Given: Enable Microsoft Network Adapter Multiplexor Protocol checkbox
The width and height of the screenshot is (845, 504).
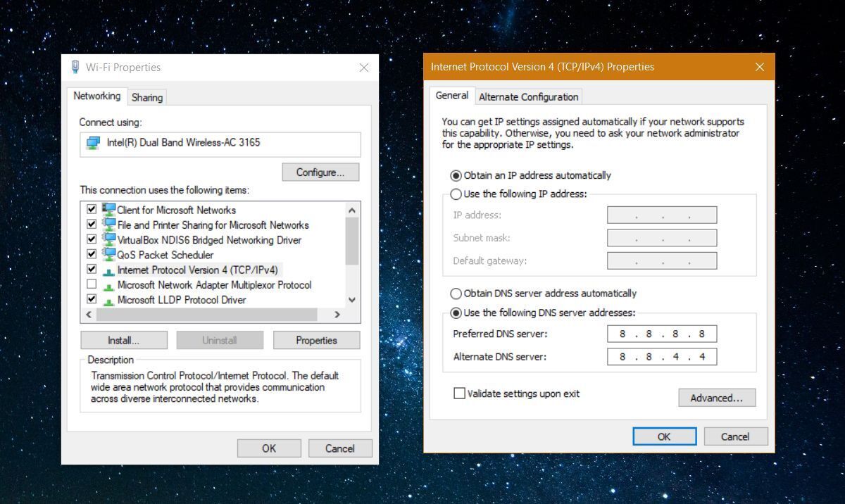Looking at the screenshot, I should coord(92,285).
